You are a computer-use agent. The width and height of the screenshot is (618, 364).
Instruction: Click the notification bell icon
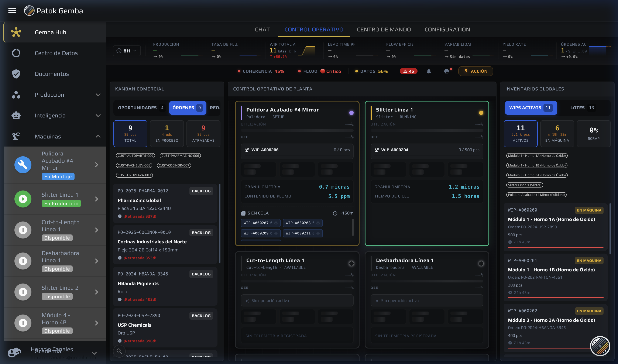[428, 71]
